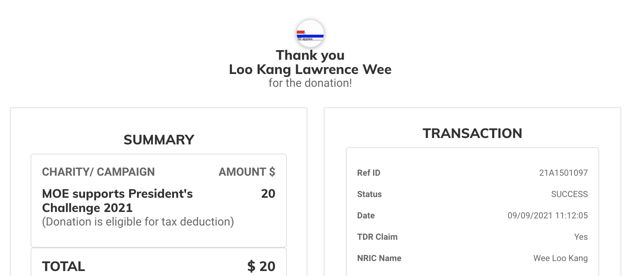644x276 pixels.
Task: Select reference number 21A1501097
Action: click(x=563, y=173)
